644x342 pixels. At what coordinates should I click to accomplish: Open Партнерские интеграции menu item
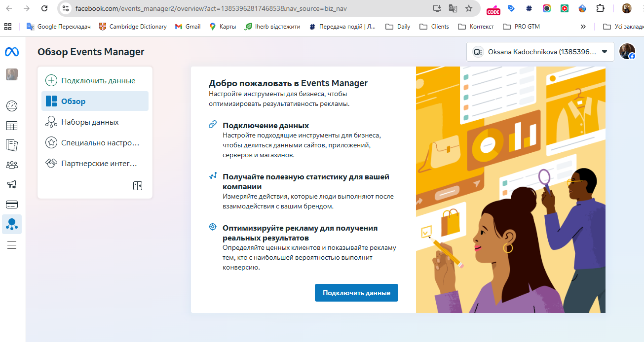95,163
